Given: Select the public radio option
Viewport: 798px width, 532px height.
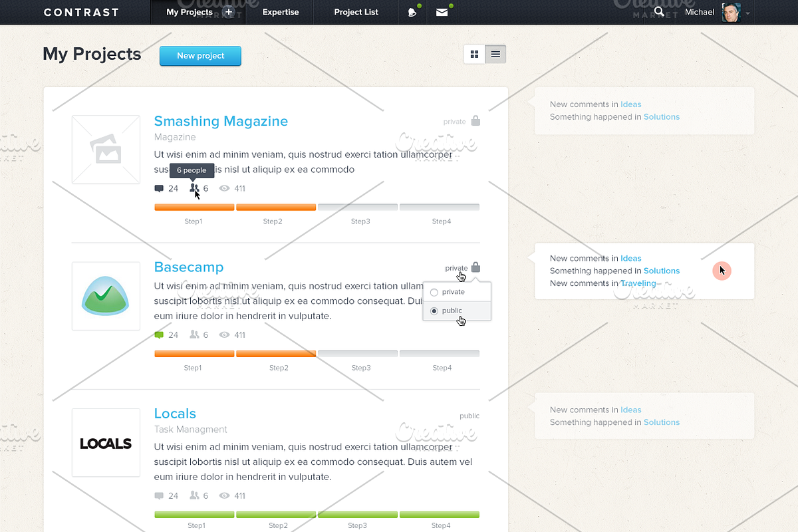Looking at the screenshot, I should [x=434, y=311].
